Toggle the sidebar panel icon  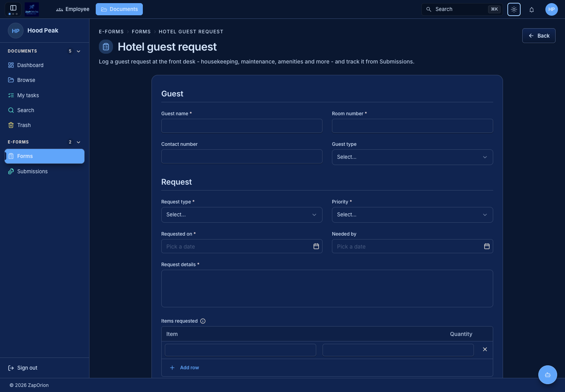pyautogui.click(x=13, y=8)
